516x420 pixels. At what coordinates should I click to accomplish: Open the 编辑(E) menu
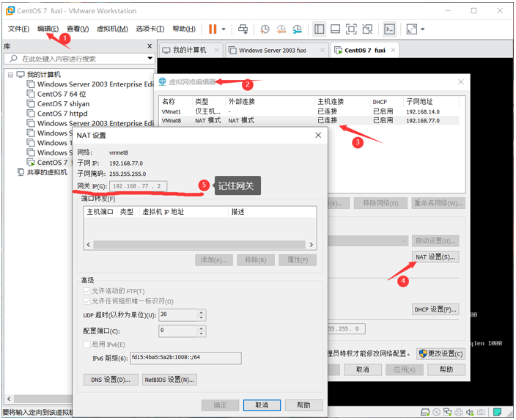tap(48, 29)
